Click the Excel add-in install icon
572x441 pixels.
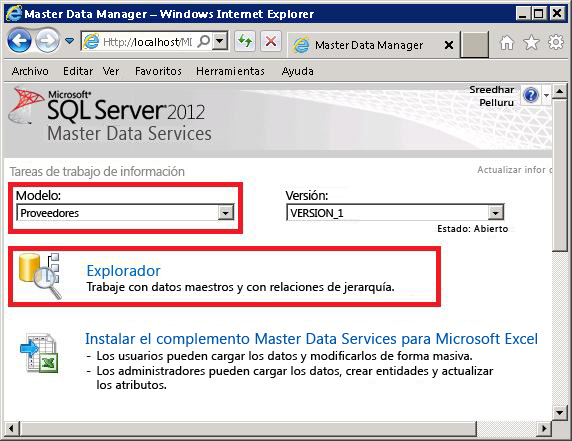coord(39,353)
